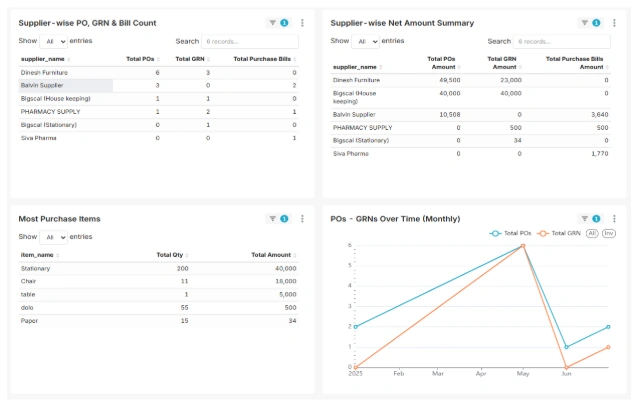
Task: Click the All button in chart legend
Action: (592, 233)
